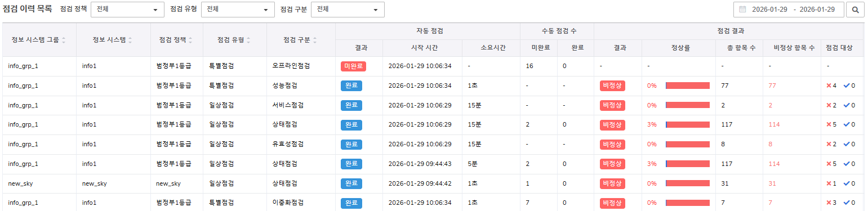Click blue check icon in 상태점검 15분 row
This screenshot has width=868, height=211.
(x=846, y=124)
